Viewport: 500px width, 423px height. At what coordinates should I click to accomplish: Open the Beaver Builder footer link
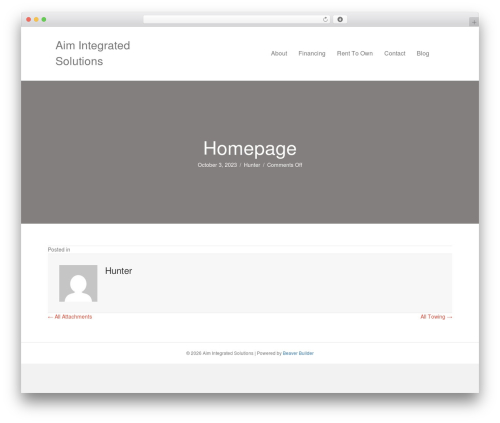pyautogui.click(x=298, y=353)
